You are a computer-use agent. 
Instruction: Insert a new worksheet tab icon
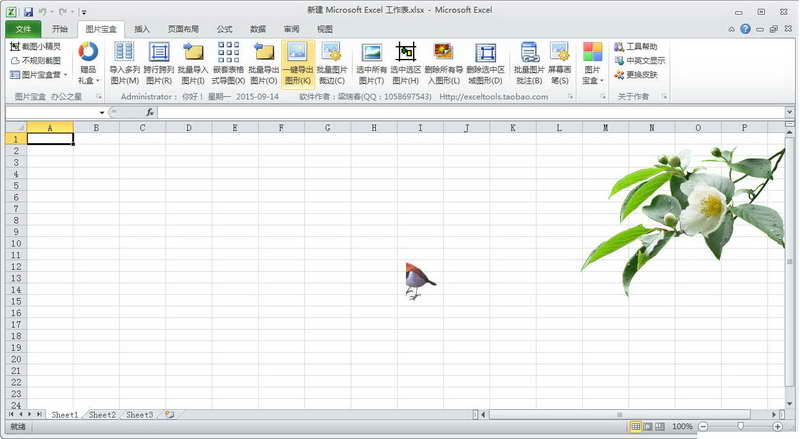pos(169,415)
